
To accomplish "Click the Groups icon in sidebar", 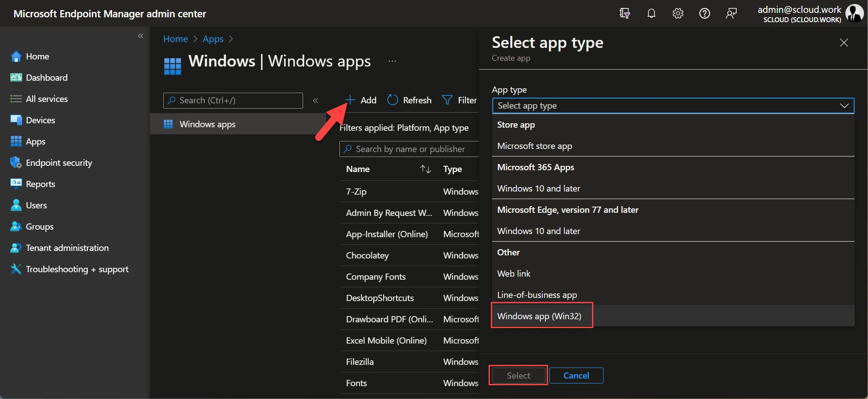I will (x=16, y=227).
